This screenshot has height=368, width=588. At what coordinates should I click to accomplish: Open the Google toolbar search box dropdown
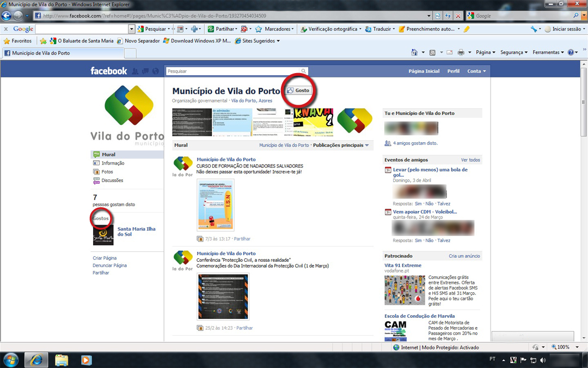coord(131,29)
